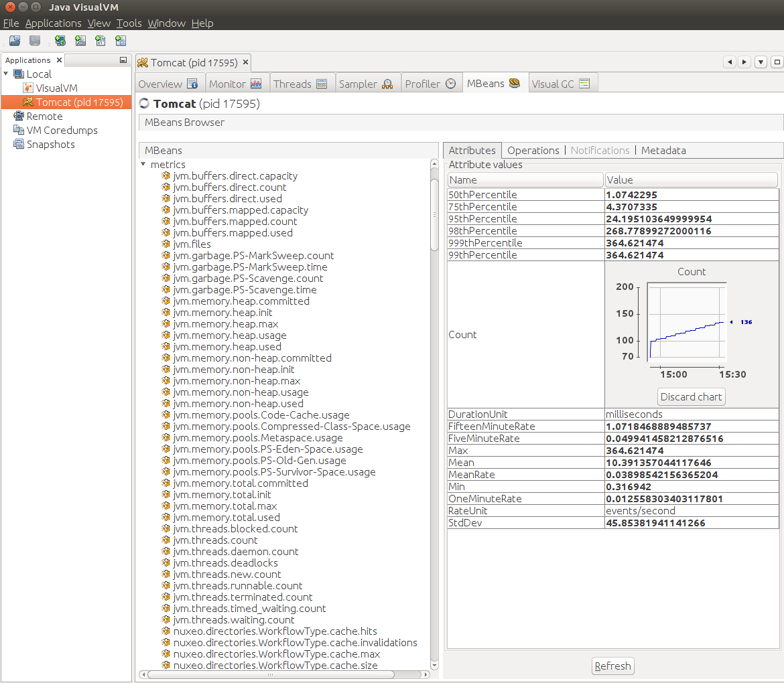Click the Mean value 10.391357044117646

point(692,463)
